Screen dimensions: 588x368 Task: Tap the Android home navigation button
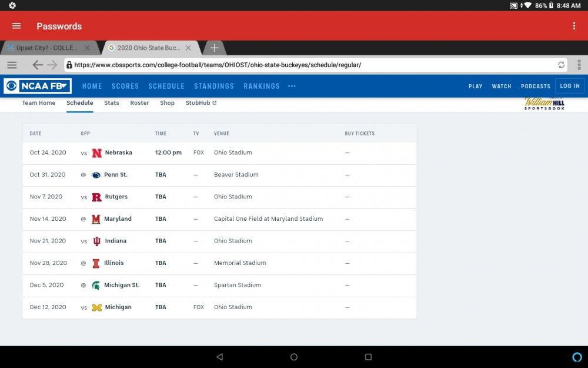click(294, 357)
